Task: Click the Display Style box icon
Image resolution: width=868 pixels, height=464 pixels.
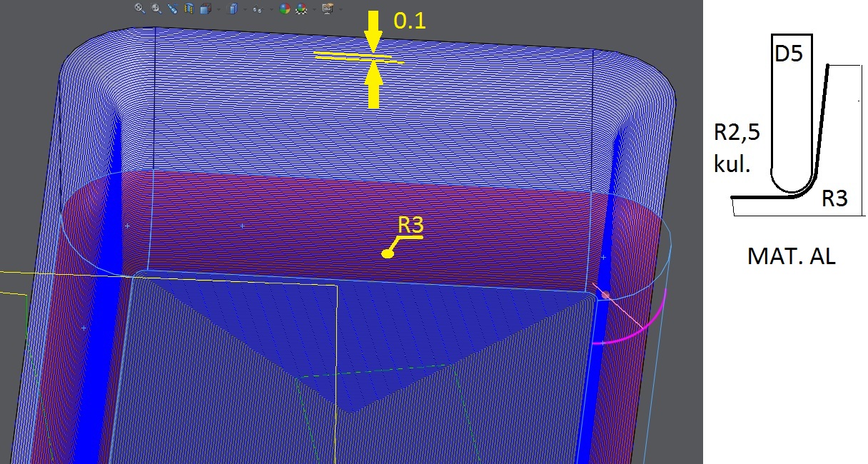Action: [233, 9]
